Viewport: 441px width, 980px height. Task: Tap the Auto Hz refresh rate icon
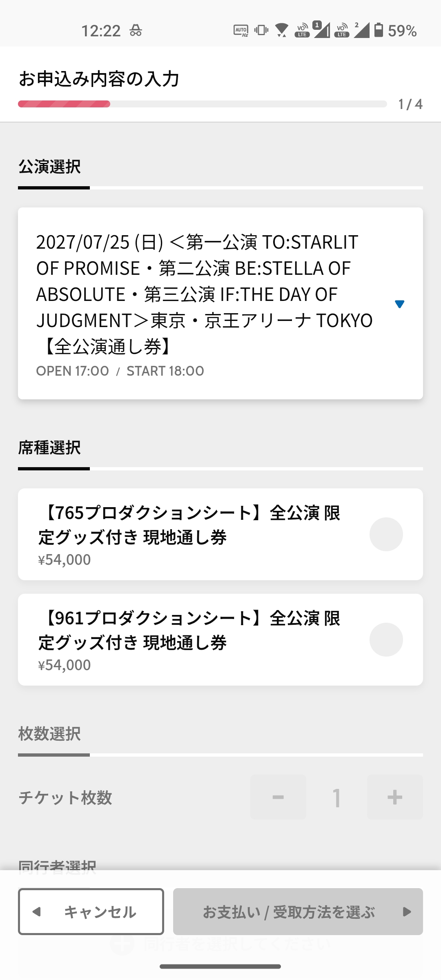coord(241,31)
